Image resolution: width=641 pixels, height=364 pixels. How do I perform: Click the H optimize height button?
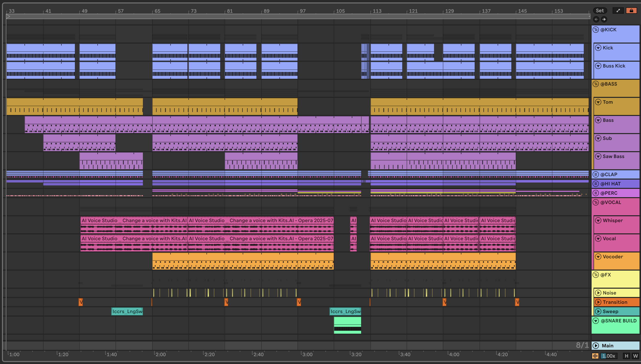(626, 356)
